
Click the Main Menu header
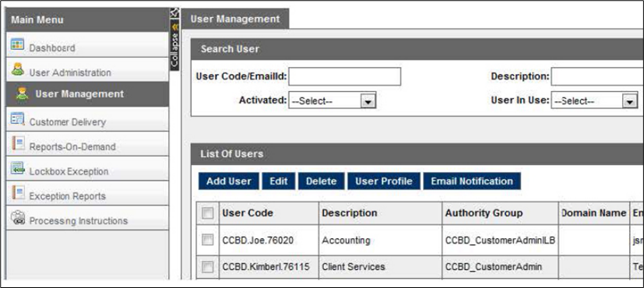[87, 19]
